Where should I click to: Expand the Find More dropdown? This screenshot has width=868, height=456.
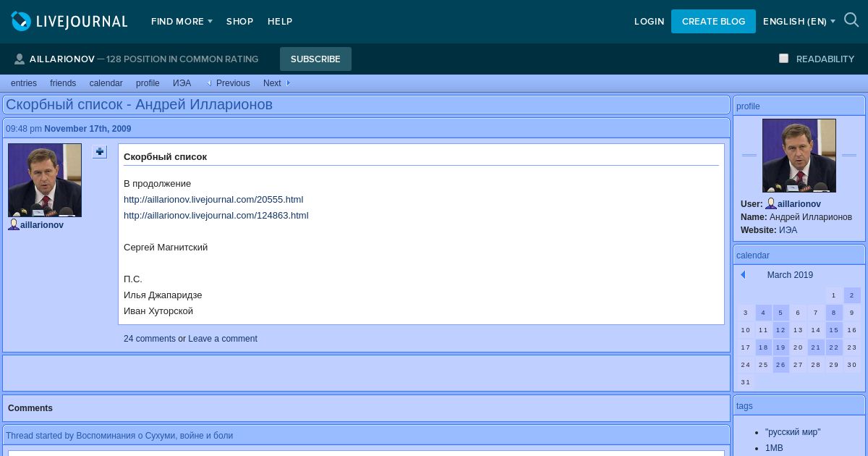(x=182, y=22)
